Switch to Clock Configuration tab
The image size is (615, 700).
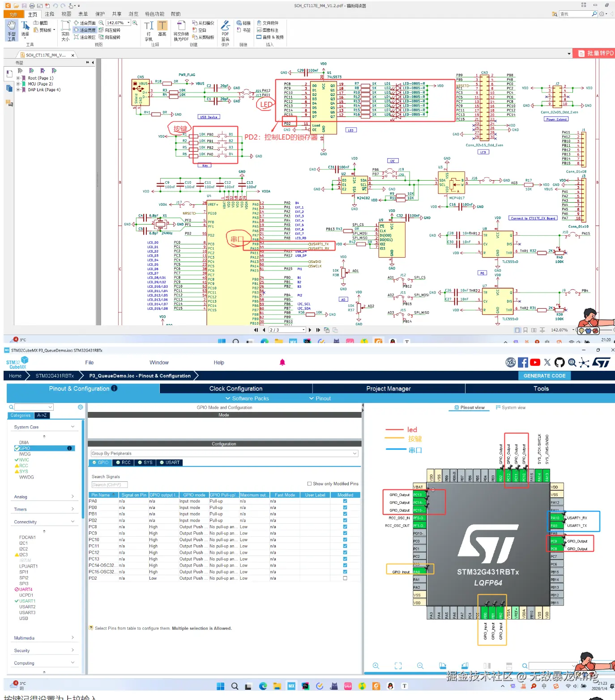coord(236,389)
